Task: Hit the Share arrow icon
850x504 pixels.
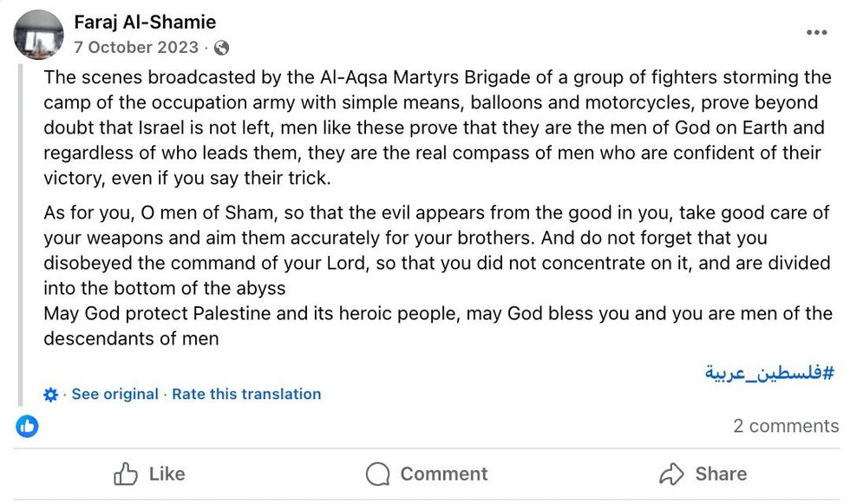Action: 672,474
